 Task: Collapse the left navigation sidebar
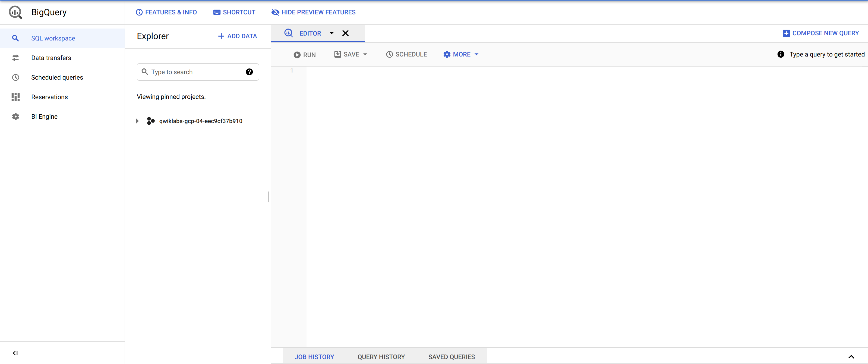pos(15,353)
